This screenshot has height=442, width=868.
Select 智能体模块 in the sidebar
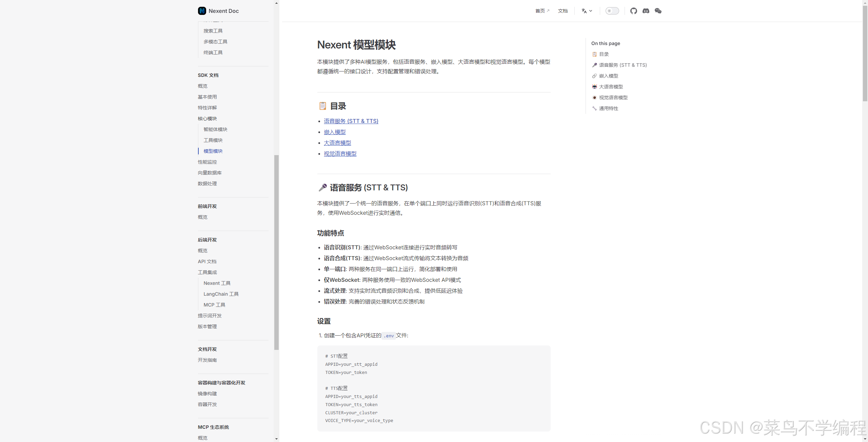tap(215, 129)
